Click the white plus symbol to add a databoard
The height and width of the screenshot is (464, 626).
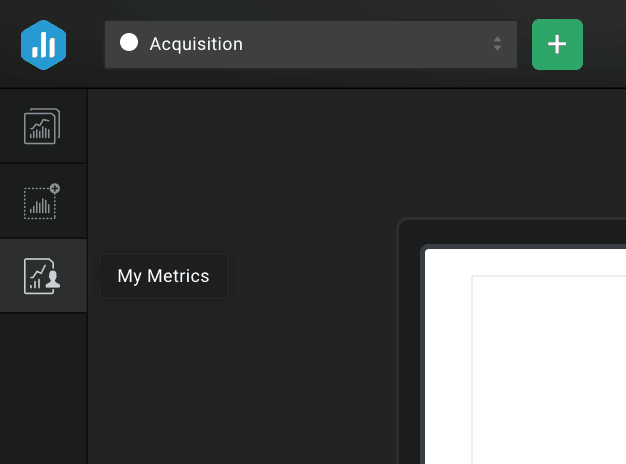(557, 45)
